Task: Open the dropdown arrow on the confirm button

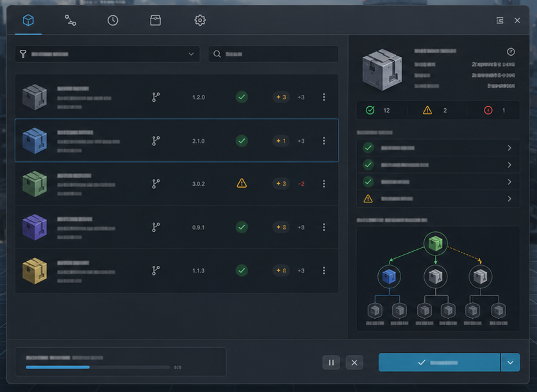Action: pos(511,363)
